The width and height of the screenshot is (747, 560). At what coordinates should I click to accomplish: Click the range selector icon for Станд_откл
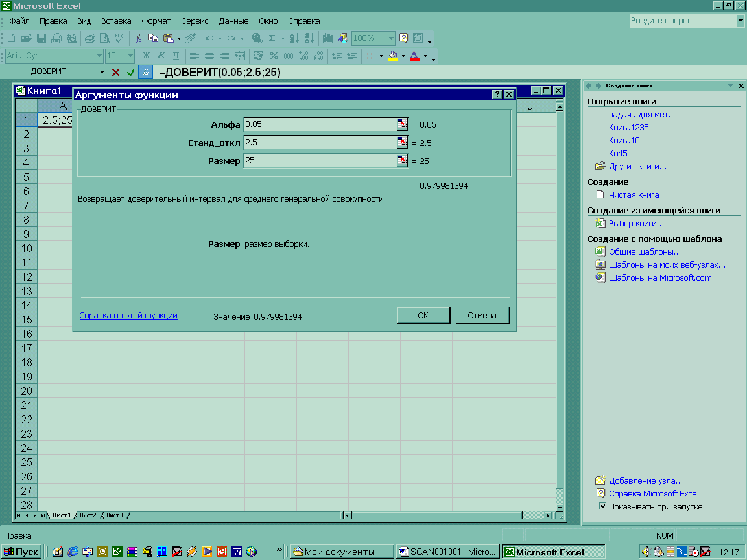point(403,143)
